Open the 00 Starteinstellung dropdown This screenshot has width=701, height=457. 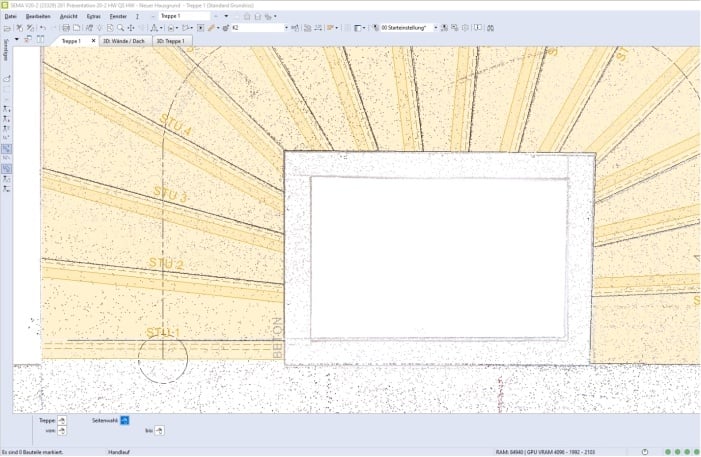(x=435, y=28)
